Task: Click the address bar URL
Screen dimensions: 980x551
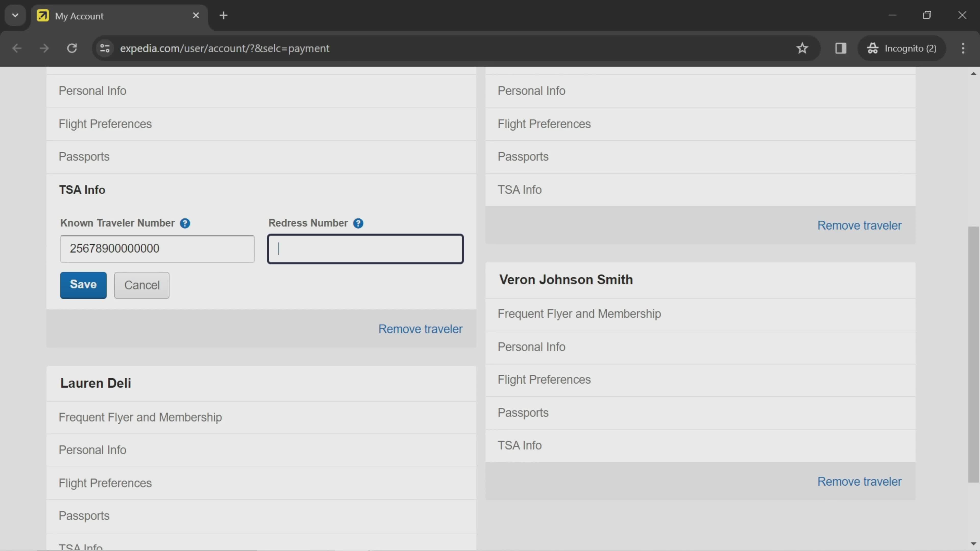Action: (225, 48)
